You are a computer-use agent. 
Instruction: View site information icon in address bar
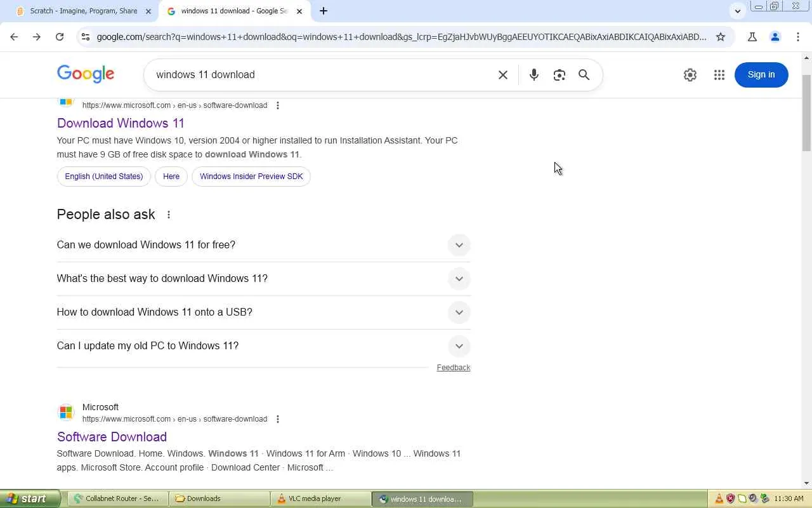pos(85,37)
